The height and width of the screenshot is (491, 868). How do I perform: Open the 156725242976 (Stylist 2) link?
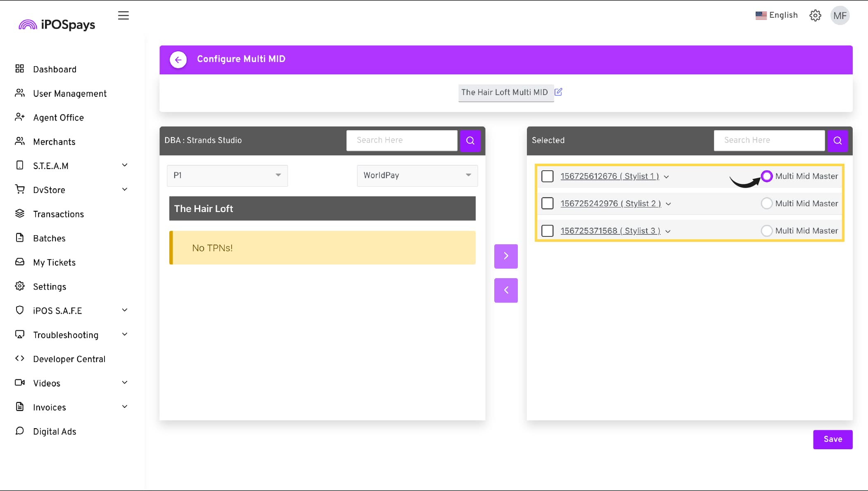pyautogui.click(x=610, y=203)
